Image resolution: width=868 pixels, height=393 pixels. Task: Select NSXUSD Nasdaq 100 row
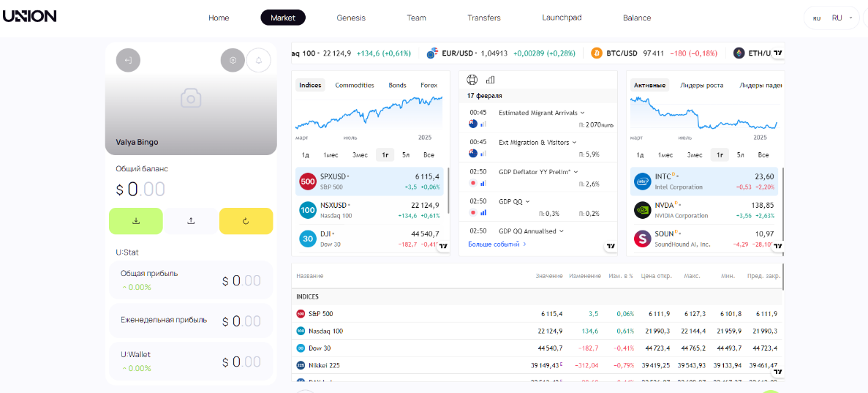(x=369, y=210)
